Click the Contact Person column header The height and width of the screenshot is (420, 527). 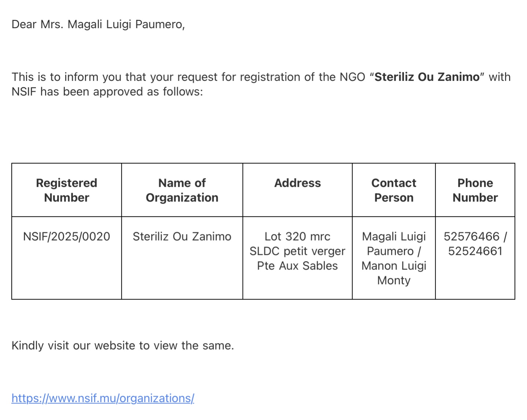394,190
